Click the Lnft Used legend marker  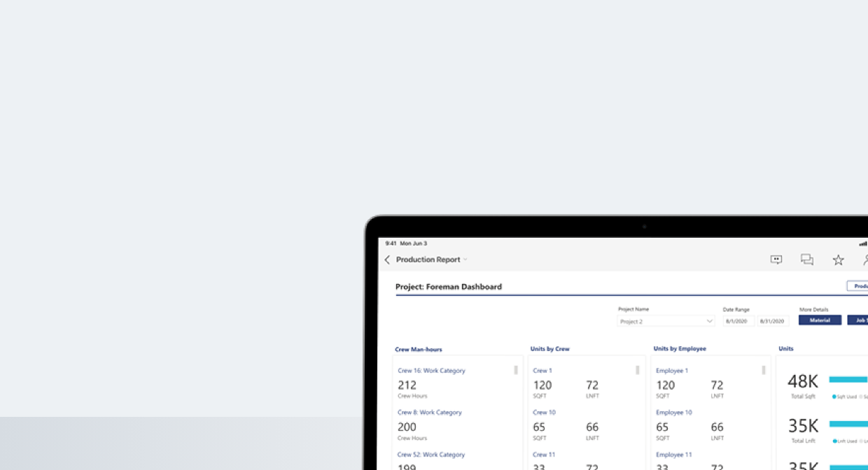coord(834,441)
